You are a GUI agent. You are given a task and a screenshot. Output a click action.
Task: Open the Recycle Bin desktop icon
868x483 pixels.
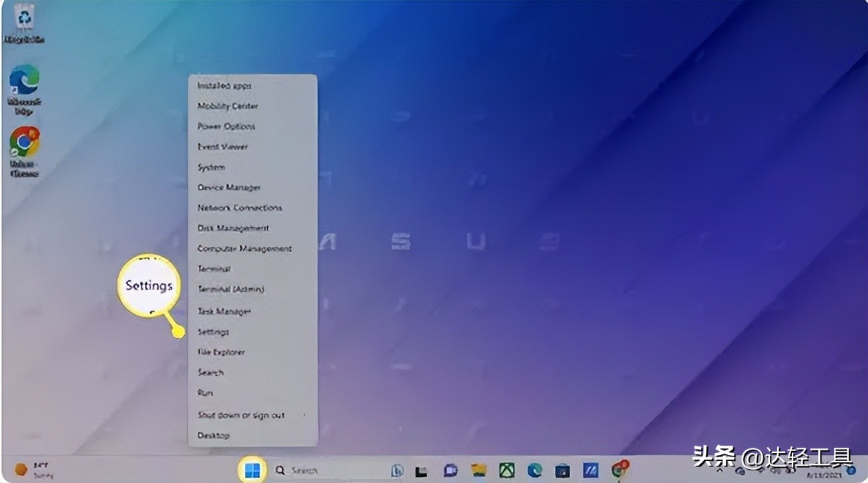(25, 19)
